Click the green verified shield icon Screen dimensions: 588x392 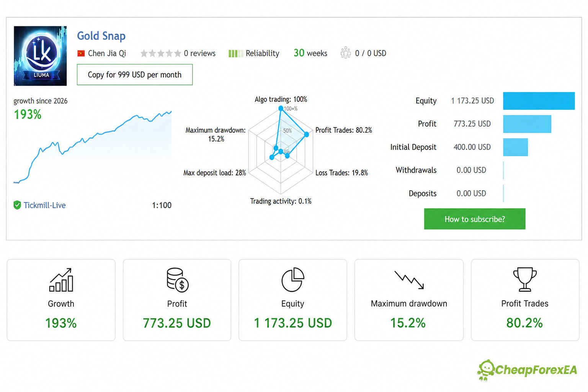17,205
